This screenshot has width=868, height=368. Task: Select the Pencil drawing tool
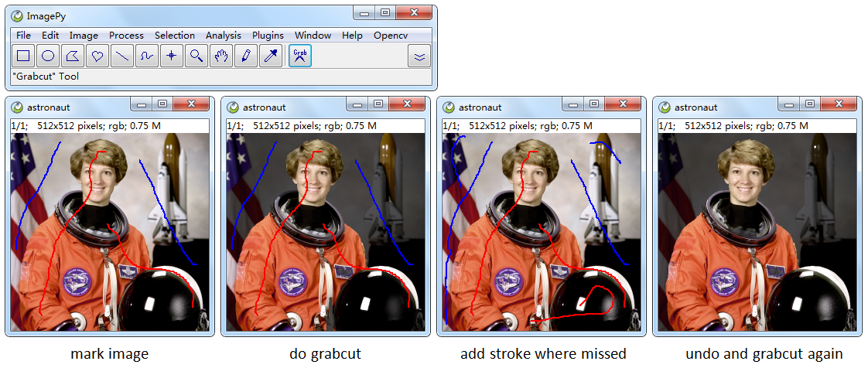point(245,56)
